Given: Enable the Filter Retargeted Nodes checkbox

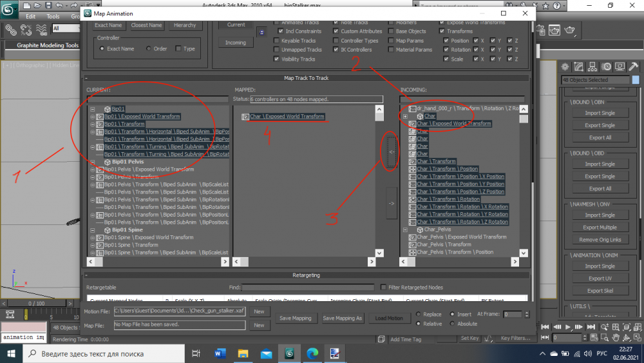Looking at the screenshot, I should (383, 288).
